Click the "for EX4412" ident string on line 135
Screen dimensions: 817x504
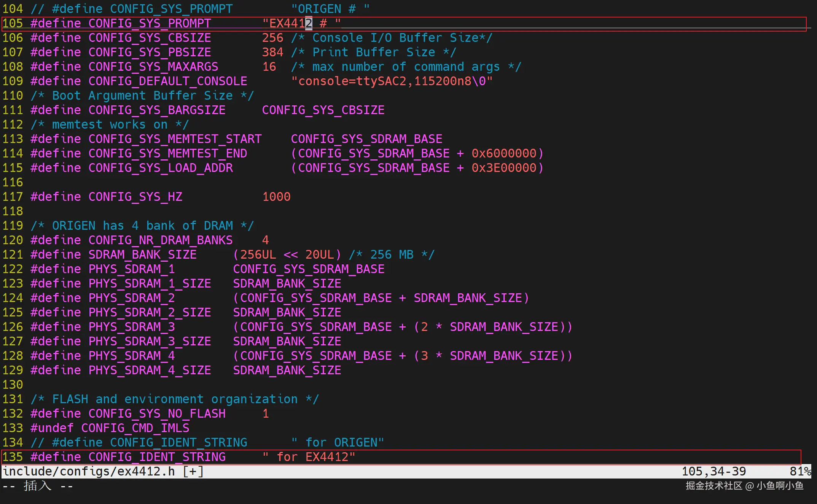tap(309, 457)
